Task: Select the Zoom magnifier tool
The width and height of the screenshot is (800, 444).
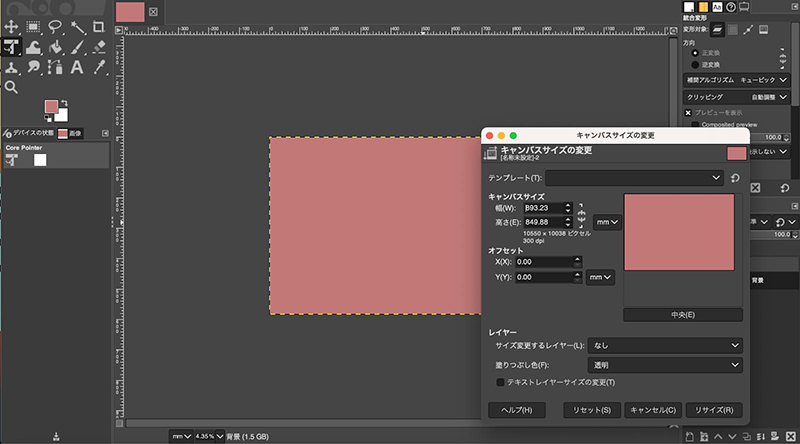Action: [x=11, y=87]
